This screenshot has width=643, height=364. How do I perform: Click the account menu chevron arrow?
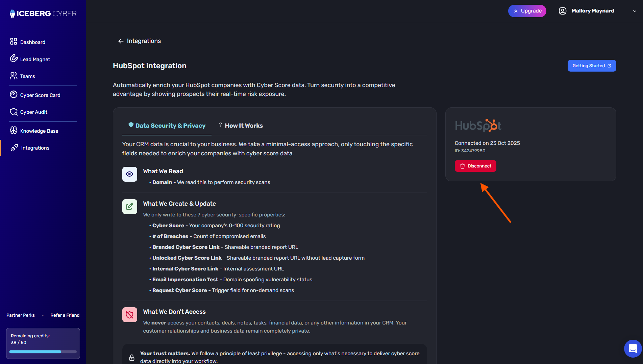635,11
